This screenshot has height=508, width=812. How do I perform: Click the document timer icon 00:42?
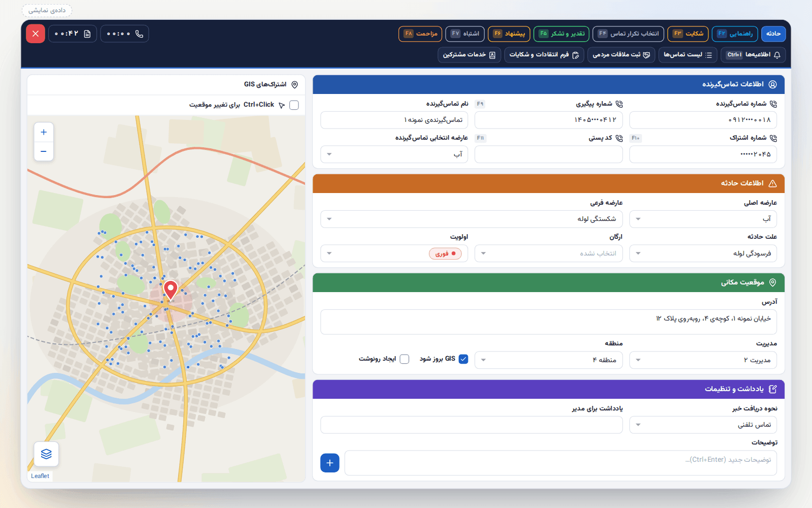[x=87, y=34]
